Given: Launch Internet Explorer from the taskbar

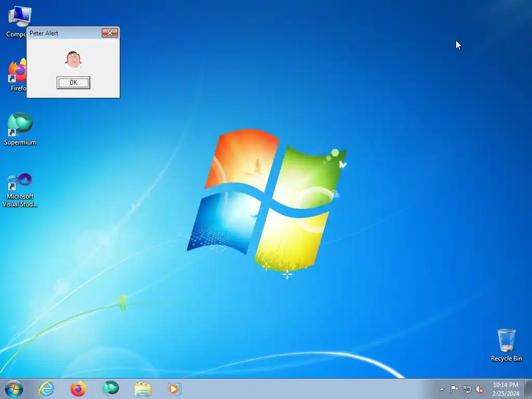Looking at the screenshot, I should [x=46, y=389].
